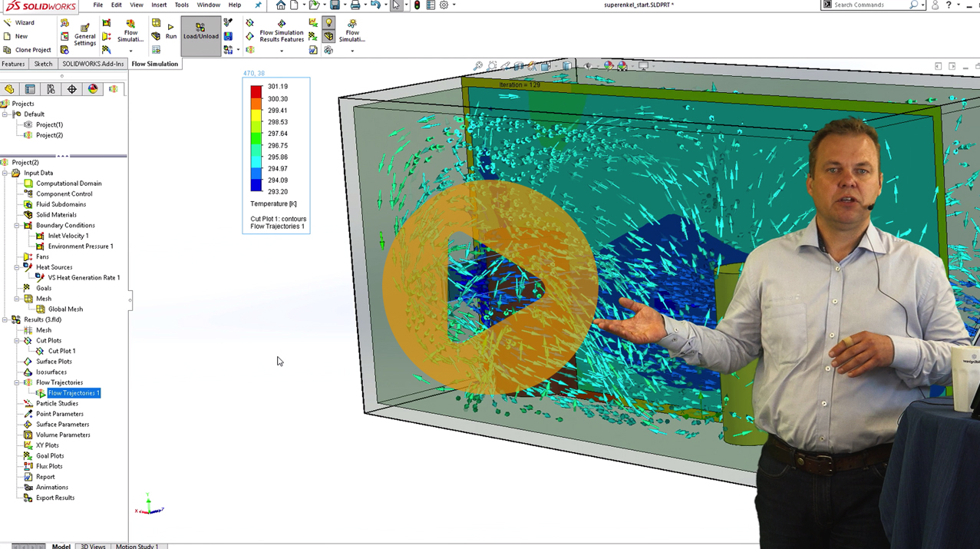The height and width of the screenshot is (549, 980).
Task: Collapse the Results (3.fld) tree node
Action: click(5, 320)
